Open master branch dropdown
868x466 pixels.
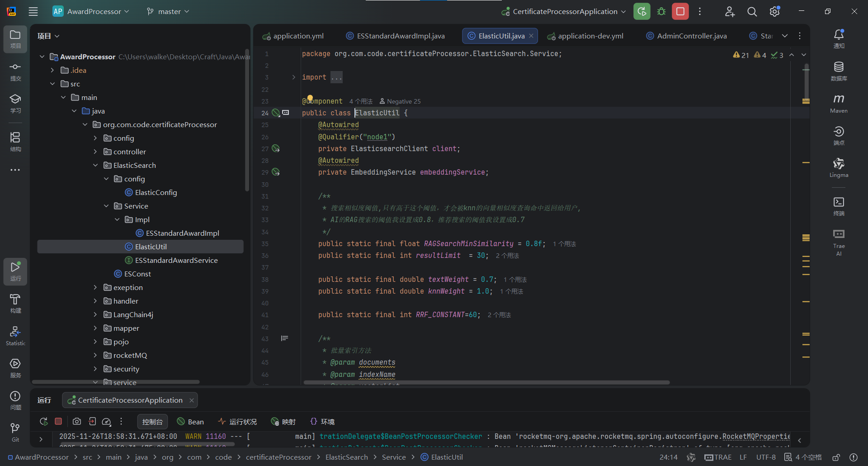(x=168, y=11)
